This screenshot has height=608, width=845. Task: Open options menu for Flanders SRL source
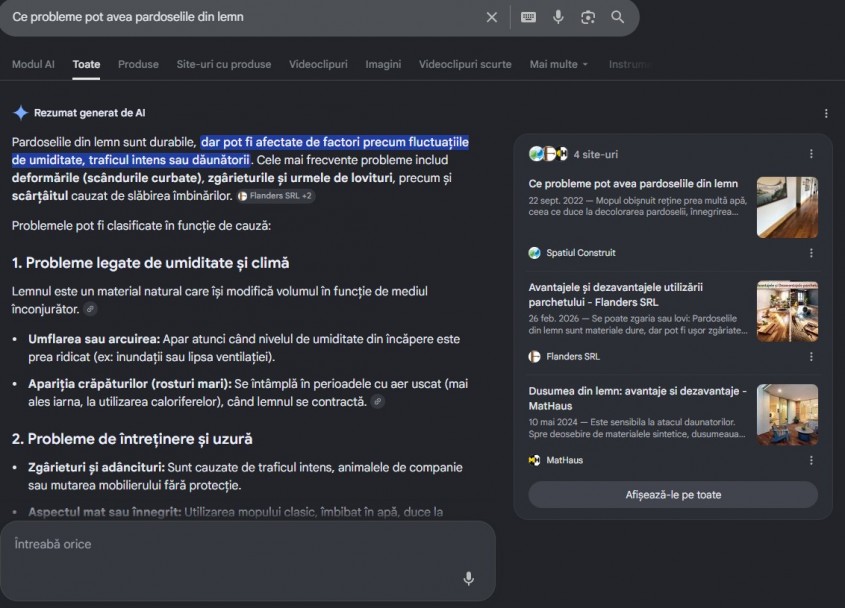(x=811, y=356)
